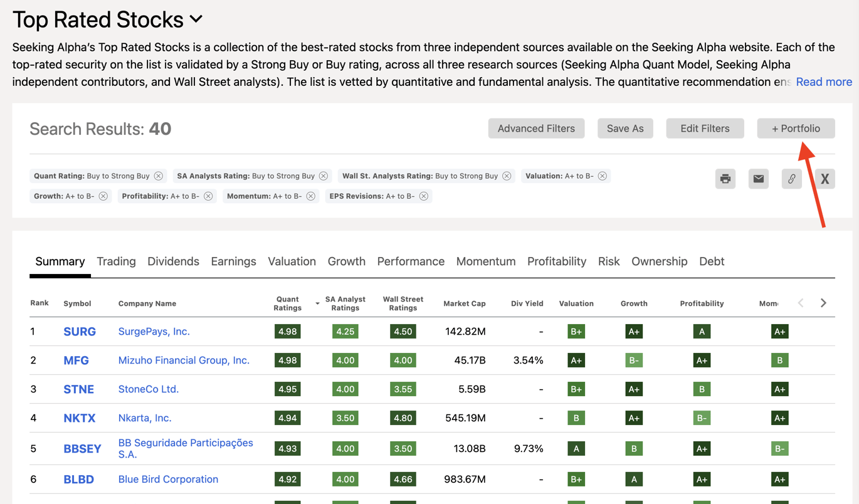Open the Profitability tab
Viewport: 859px width, 504px height.
tap(556, 261)
